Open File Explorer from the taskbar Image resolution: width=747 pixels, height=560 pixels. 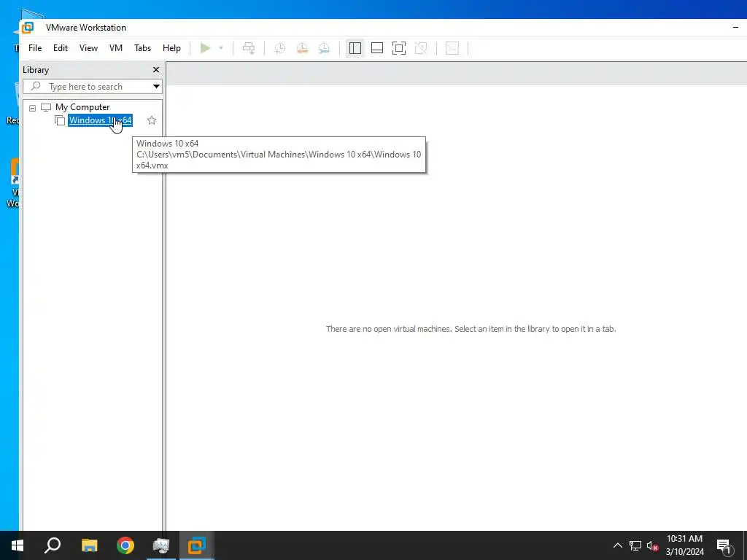(89, 545)
